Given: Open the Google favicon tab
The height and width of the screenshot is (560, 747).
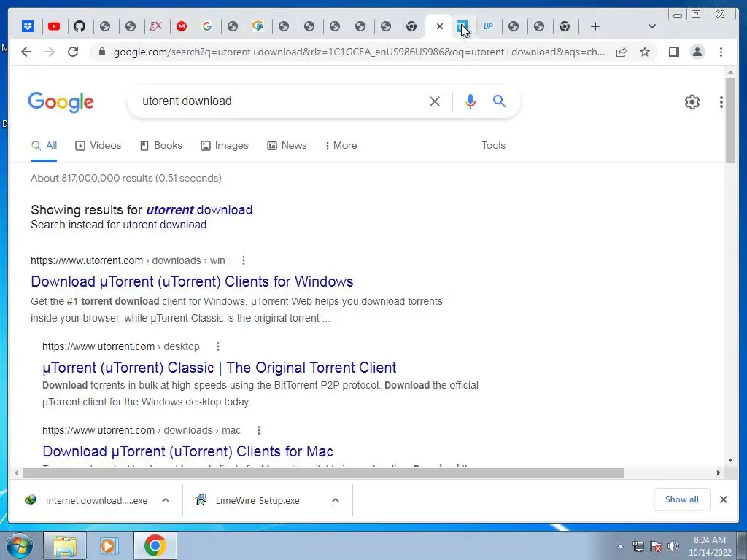Looking at the screenshot, I should 207,27.
